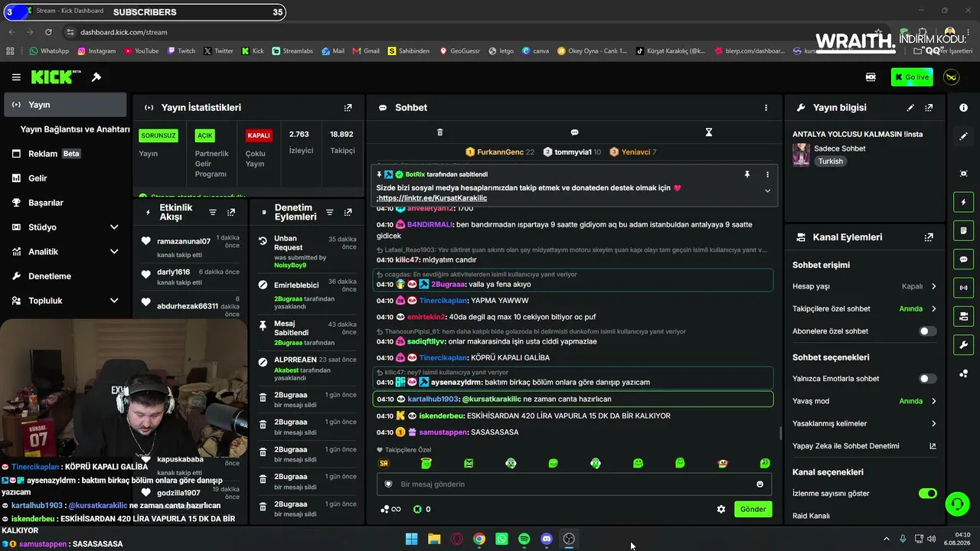This screenshot has height=551, width=980.
Task: Open the pinned message three-dot options
Action: (x=767, y=174)
